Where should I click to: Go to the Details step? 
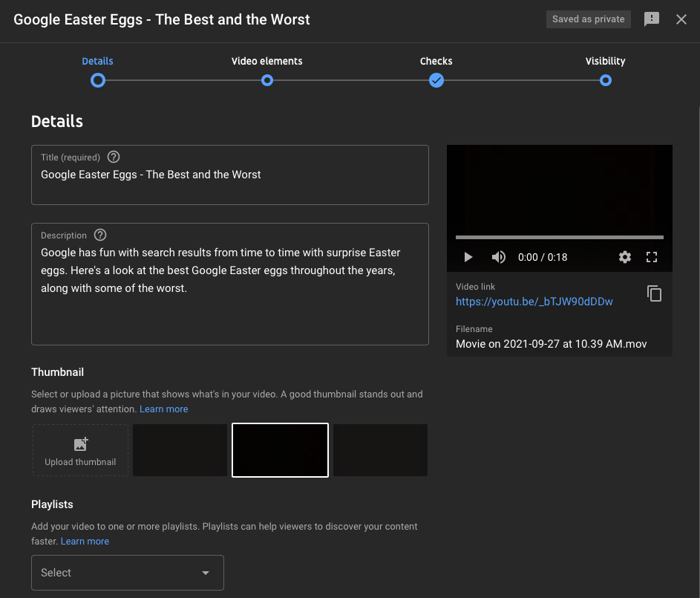tap(97, 61)
